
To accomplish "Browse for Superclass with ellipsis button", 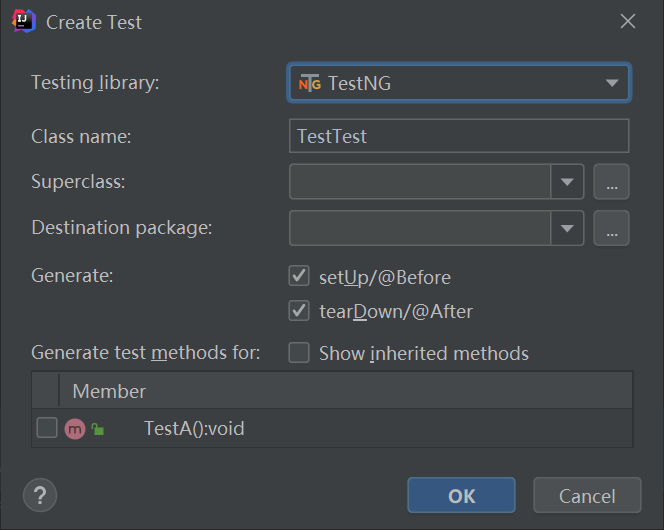I will pos(611,182).
